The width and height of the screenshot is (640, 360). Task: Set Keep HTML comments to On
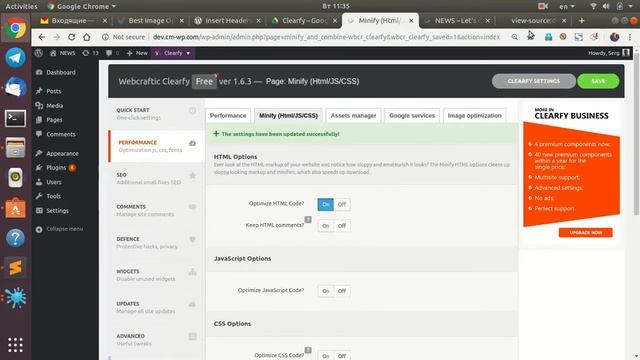coord(325,226)
